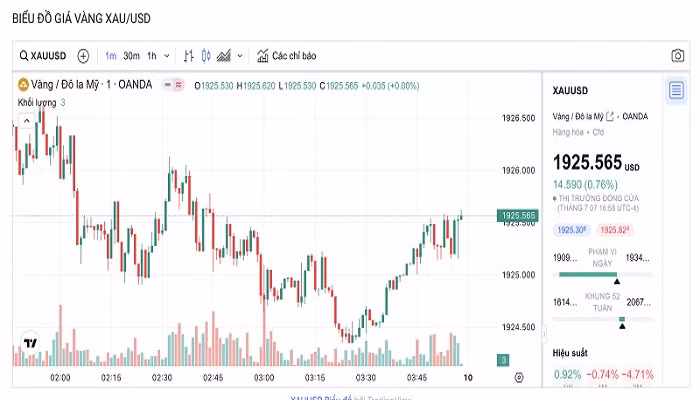
Task: Expand the chart style dropdown arrow
Action: (x=240, y=56)
